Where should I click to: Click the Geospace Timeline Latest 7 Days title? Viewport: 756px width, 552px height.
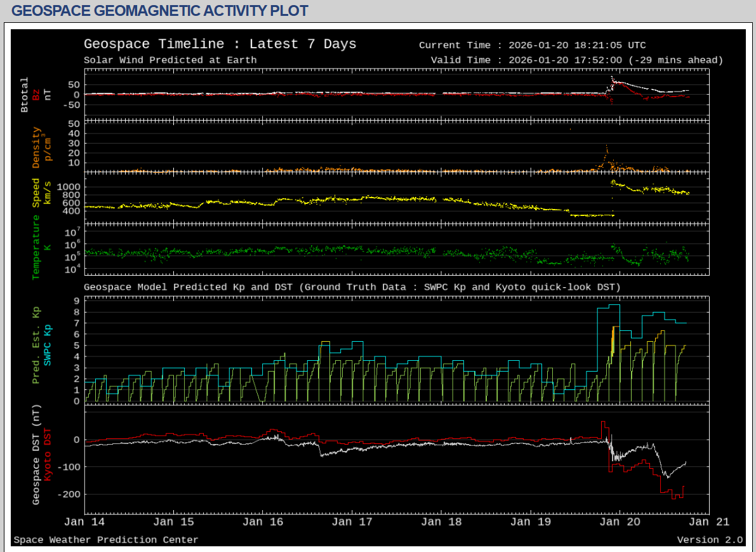[x=220, y=44]
